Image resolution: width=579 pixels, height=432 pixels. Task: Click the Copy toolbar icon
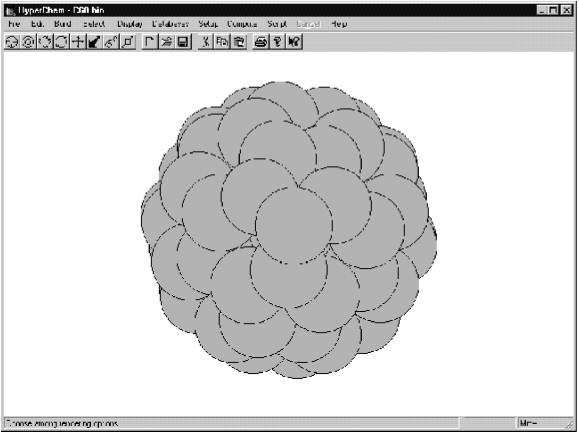[x=222, y=42]
